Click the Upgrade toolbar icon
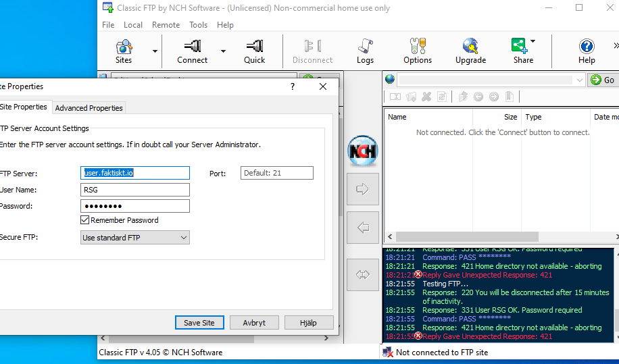619x364 pixels. [470, 51]
